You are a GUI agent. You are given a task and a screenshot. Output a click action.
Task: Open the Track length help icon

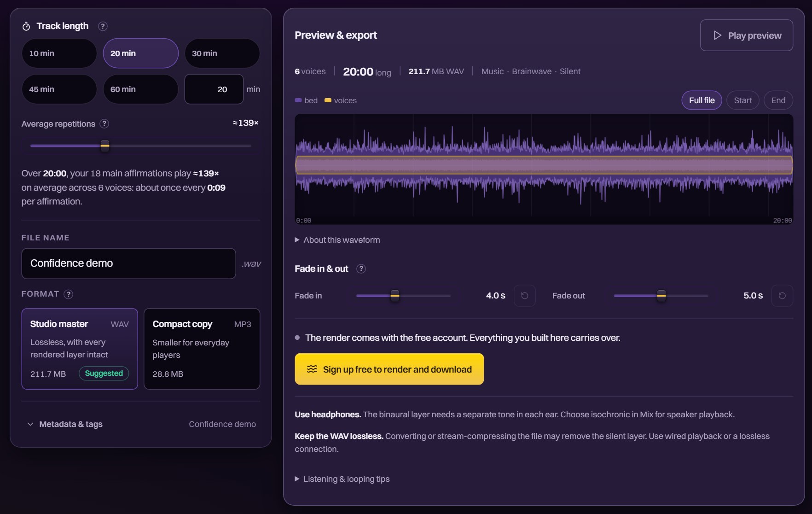(x=103, y=26)
